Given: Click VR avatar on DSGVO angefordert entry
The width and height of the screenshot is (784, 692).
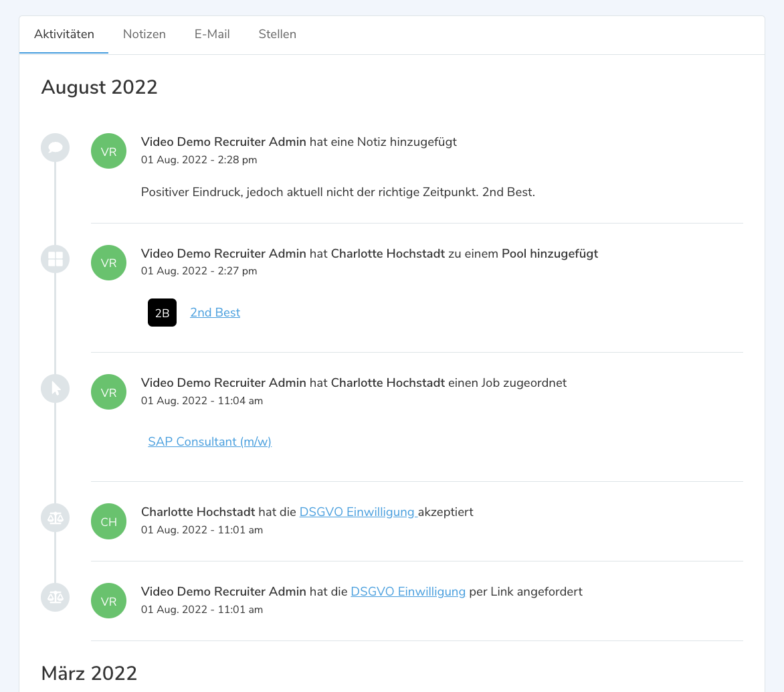Looking at the screenshot, I should tap(108, 601).
